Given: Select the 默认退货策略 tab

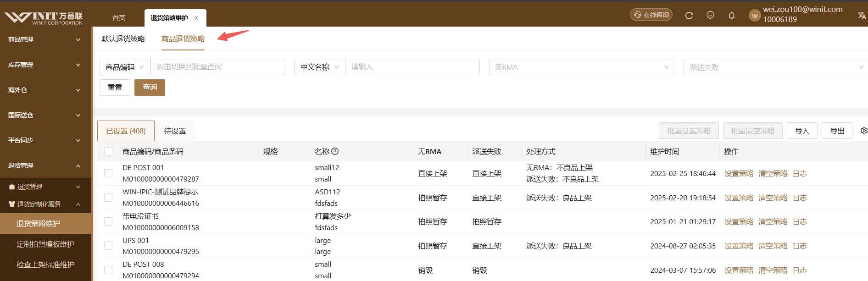Looking at the screenshot, I should [x=123, y=39].
